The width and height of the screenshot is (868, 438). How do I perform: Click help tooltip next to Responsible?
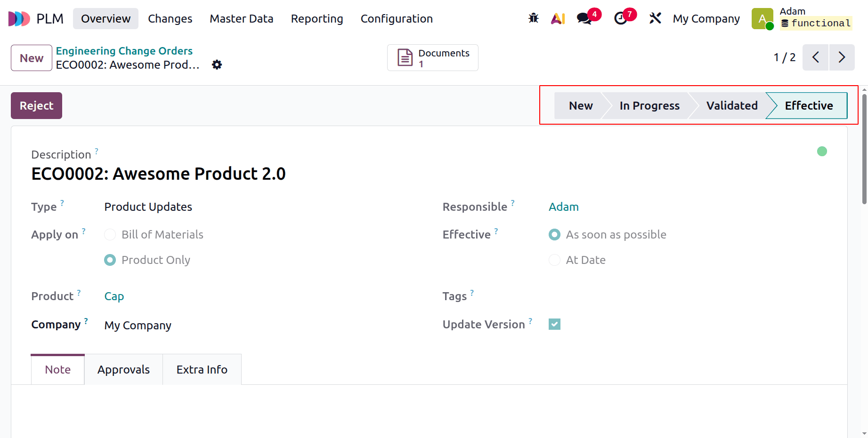click(513, 203)
